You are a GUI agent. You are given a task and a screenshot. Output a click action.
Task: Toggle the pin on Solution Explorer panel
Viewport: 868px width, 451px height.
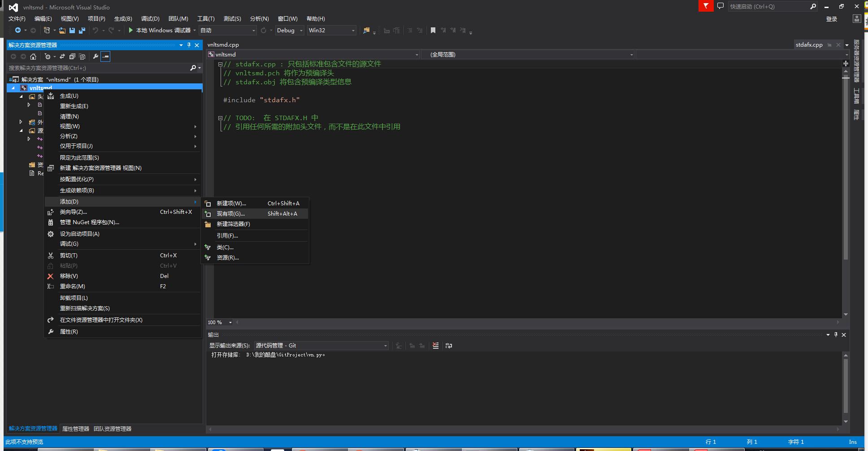189,45
